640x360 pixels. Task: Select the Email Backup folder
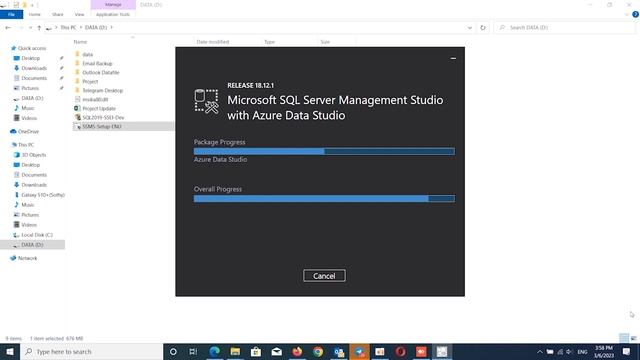[97, 63]
